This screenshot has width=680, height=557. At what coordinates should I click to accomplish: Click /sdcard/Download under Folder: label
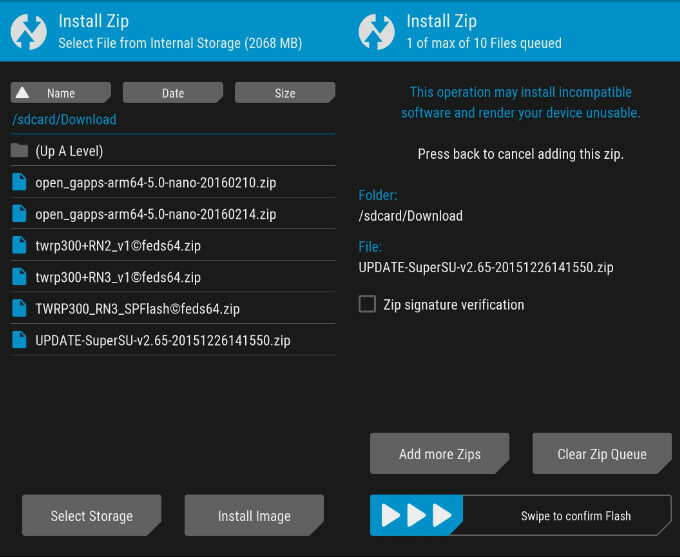point(410,216)
